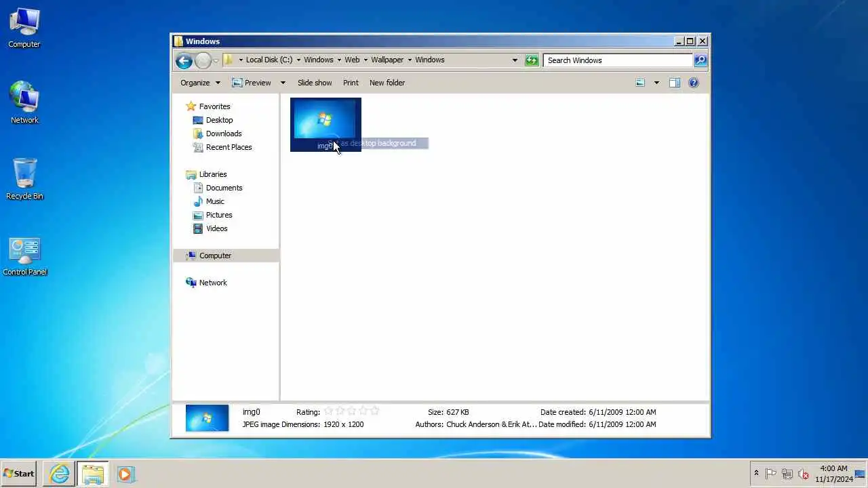
Task: Open the Network desktop icon
Action: coord(24,103)
